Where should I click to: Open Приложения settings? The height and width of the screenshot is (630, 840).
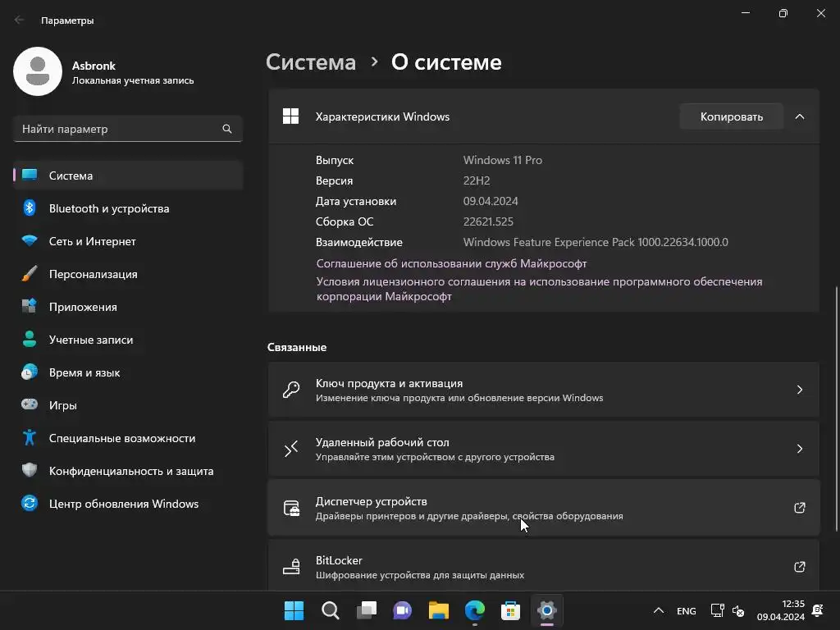[x=128, y=307]
